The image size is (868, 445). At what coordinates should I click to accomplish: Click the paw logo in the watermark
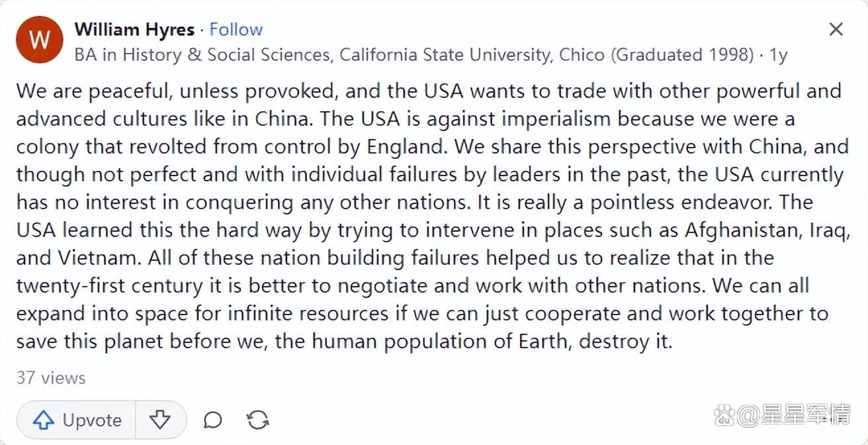(x=724, y=416)
